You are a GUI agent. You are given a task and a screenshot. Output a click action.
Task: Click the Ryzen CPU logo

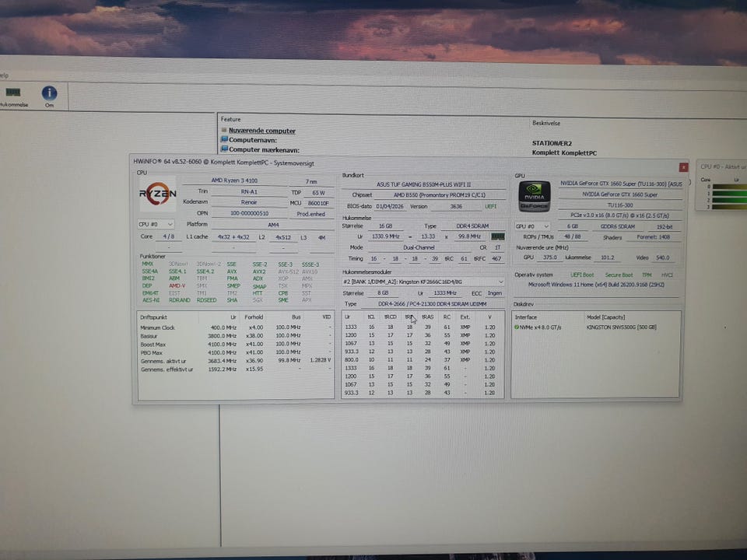(158, 194)
